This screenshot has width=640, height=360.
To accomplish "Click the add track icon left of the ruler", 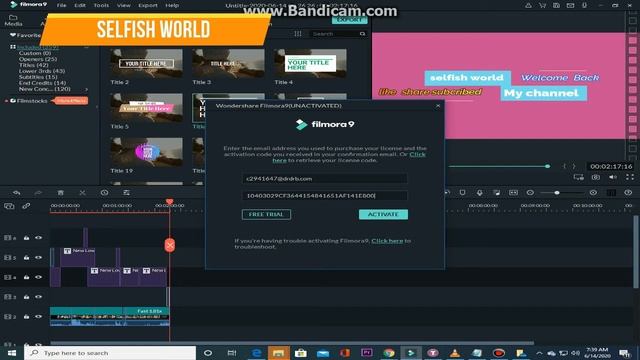I will click(9, 206).
